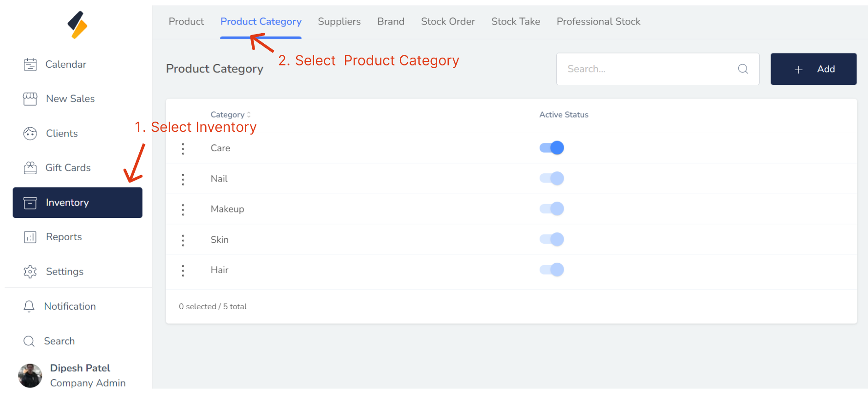Click the Reports chart icon
This screenshot has width=868, height=394.
30,237
